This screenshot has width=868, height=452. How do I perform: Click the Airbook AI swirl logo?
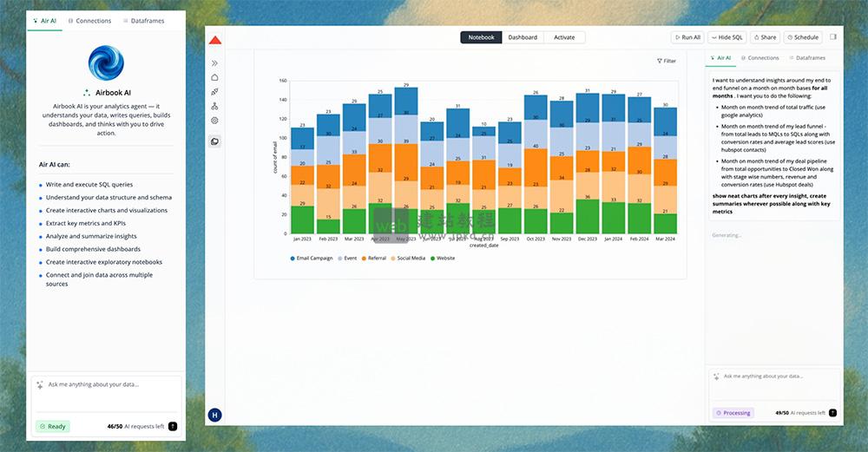point(106,62)
